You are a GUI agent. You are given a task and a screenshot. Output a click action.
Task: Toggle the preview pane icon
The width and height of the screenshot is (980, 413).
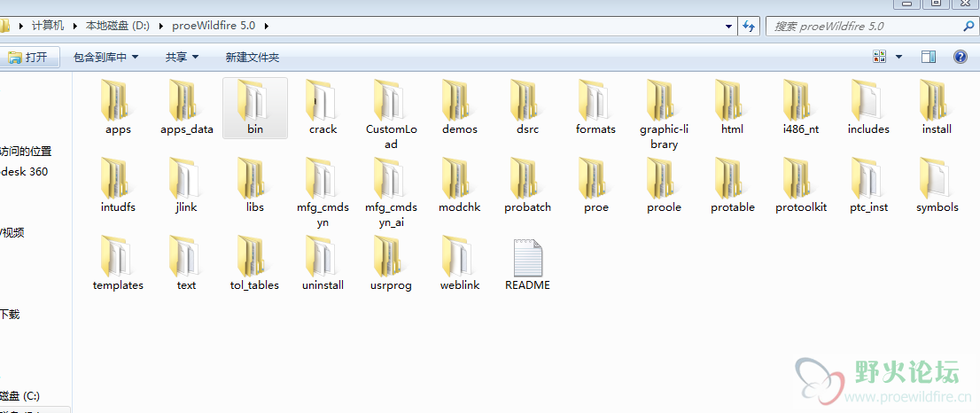[929, 57]
